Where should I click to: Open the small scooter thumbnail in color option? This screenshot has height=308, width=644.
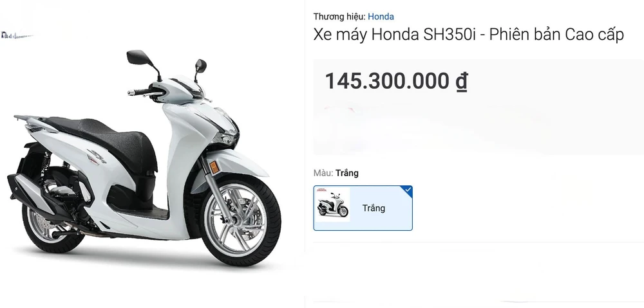pyautogui.click(x=333, y=205)
